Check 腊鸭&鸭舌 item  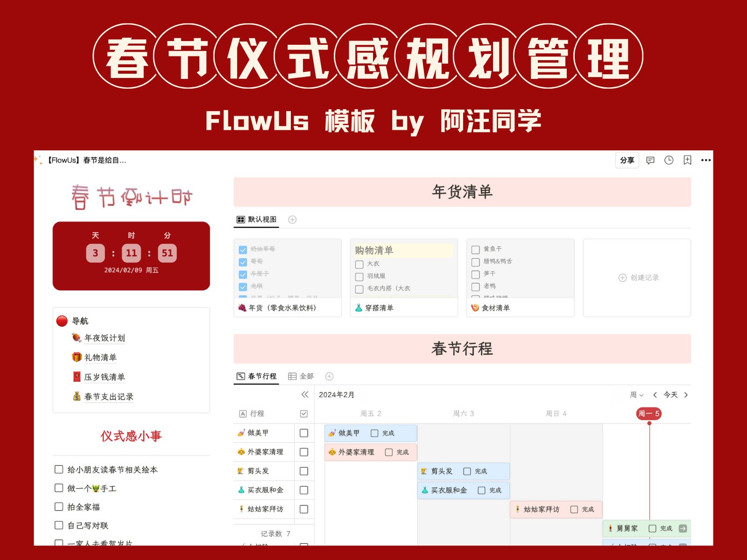pos(475,262)
